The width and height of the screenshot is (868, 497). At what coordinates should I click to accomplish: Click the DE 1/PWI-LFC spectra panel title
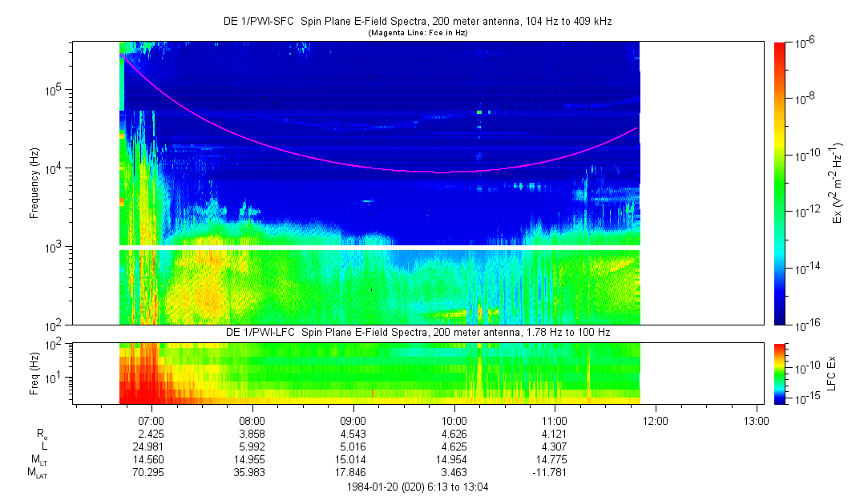tap(418, 332)
